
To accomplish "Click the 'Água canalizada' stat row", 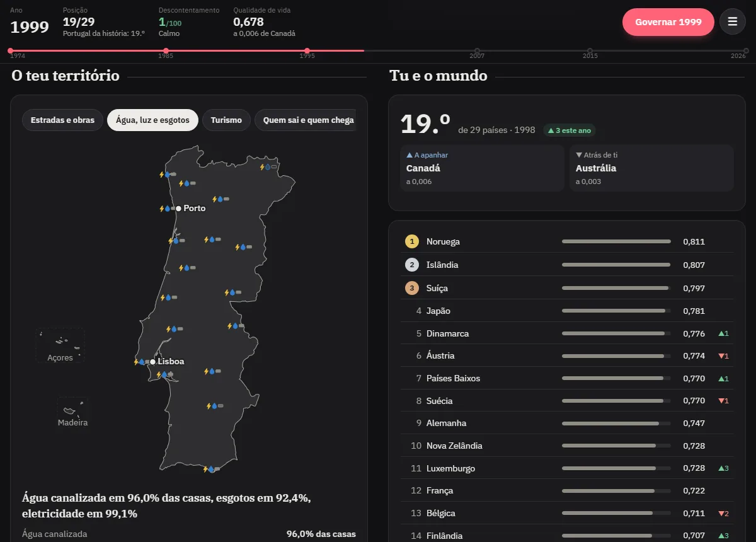I will point(189,534).
